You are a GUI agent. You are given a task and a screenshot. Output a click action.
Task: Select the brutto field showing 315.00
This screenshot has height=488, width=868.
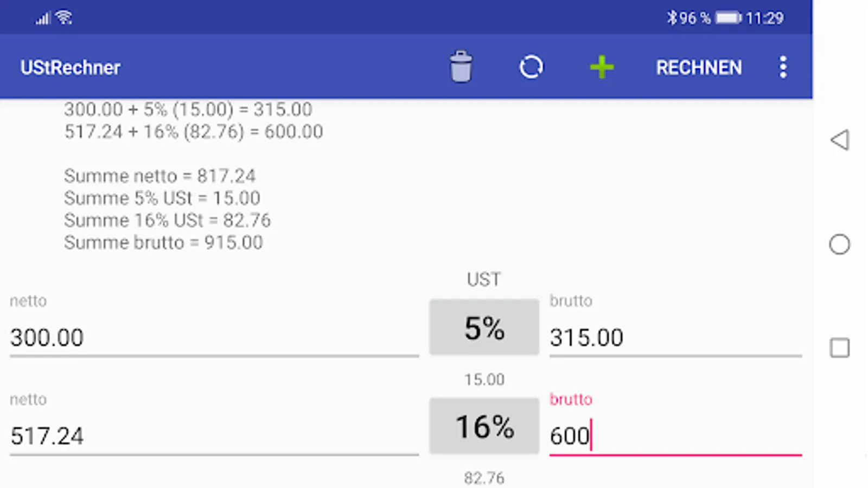[675, 338]
